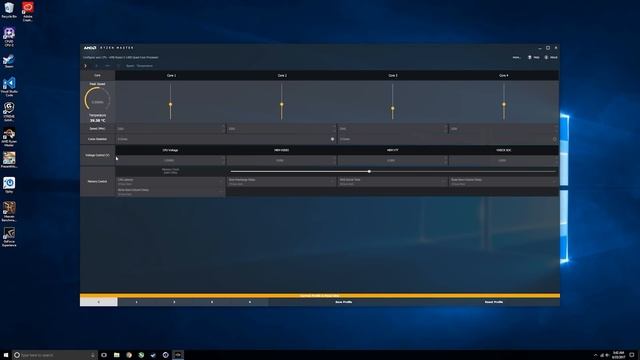640x360 pixels.
Task: Open the Read Row-Column Delay dropdown
Action: click(x=504, y=181)
